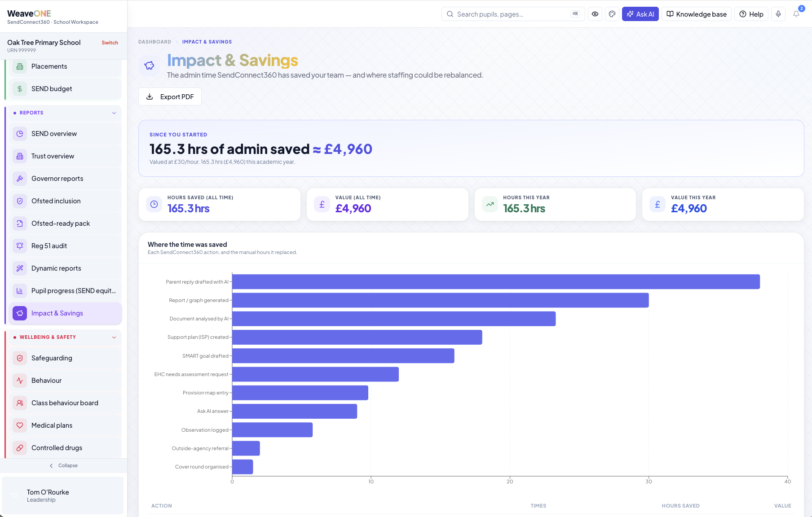Open the Ask AI assistant
This screenshot has height=517, width=812.
(640, 14)
